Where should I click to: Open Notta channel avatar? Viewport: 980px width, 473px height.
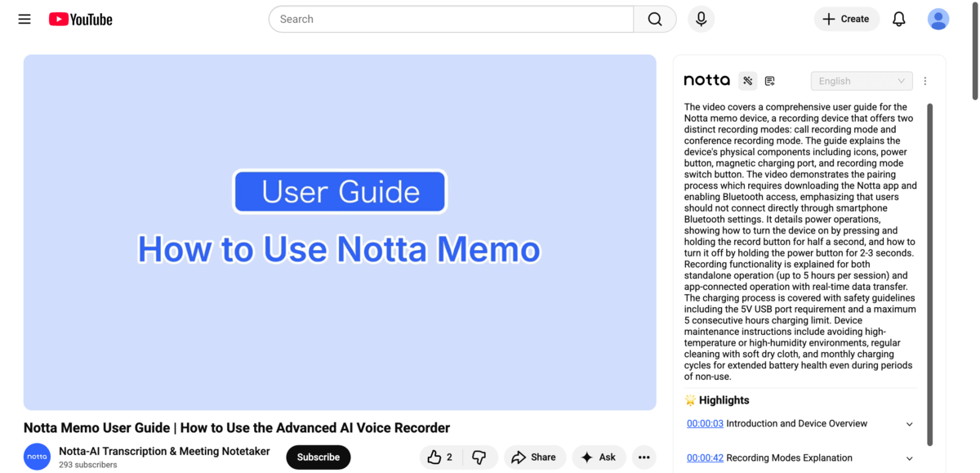pos(37,457)
